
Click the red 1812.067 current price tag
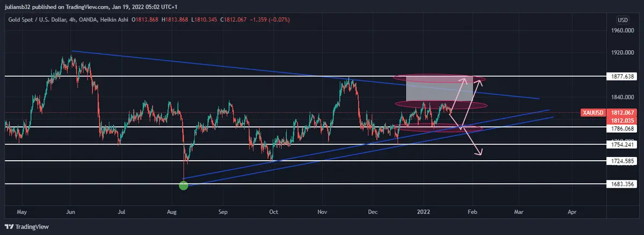click(x=622, y=111)
